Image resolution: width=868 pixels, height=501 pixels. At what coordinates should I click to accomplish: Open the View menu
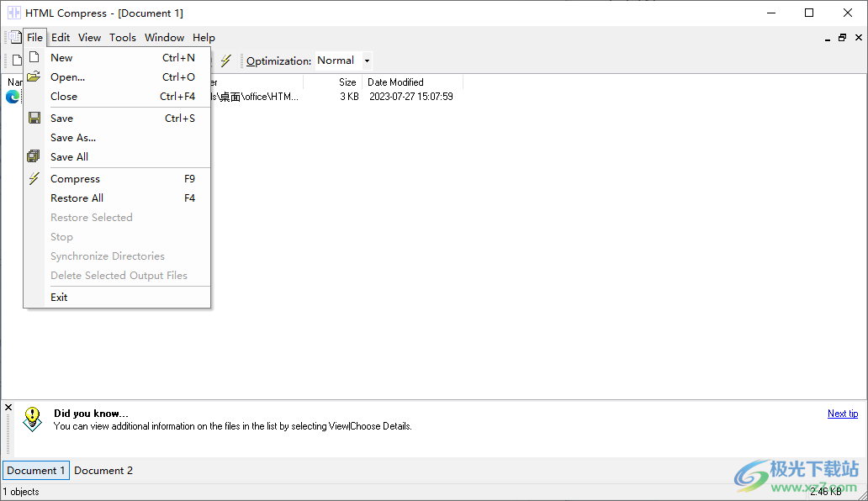pos(90,38)
